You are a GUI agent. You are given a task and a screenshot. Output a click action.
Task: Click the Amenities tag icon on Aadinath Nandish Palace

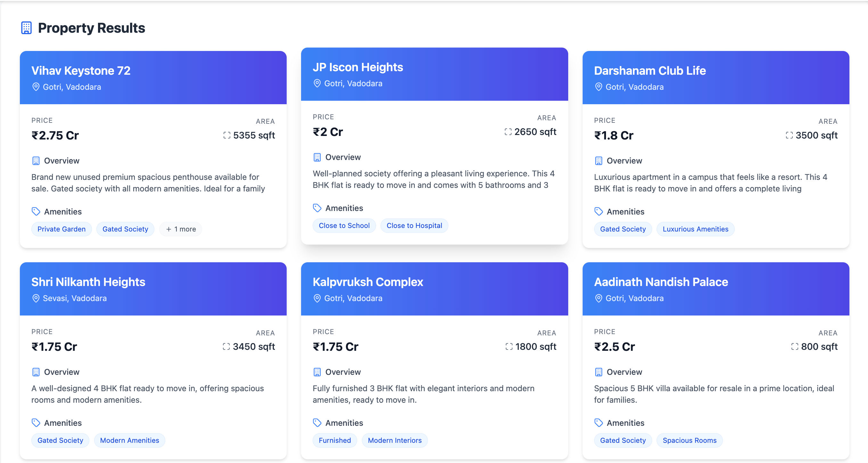pyautogui.click(x=599, y=423)
